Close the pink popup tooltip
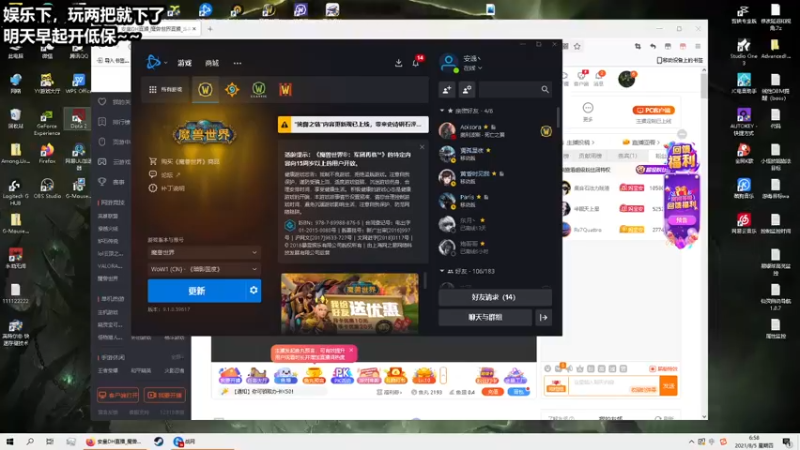This screenshot has width=800, height=450. pyautogui.click(x=351, y=350)
